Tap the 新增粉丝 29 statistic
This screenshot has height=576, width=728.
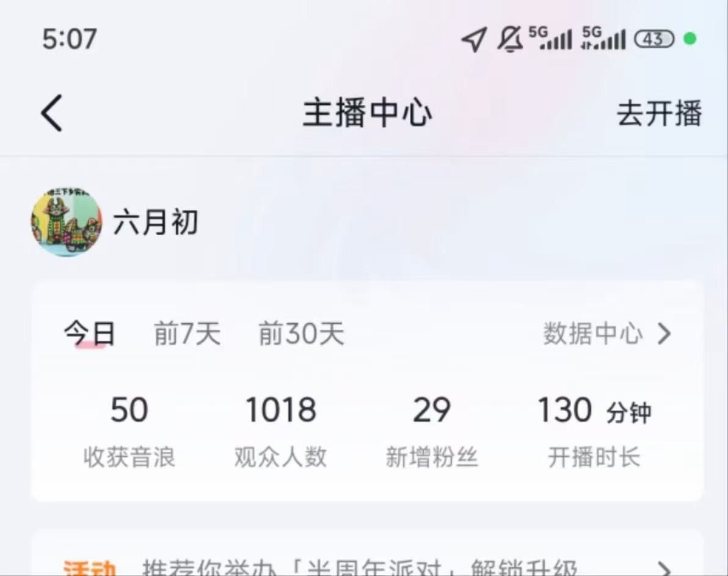point(432,431)
